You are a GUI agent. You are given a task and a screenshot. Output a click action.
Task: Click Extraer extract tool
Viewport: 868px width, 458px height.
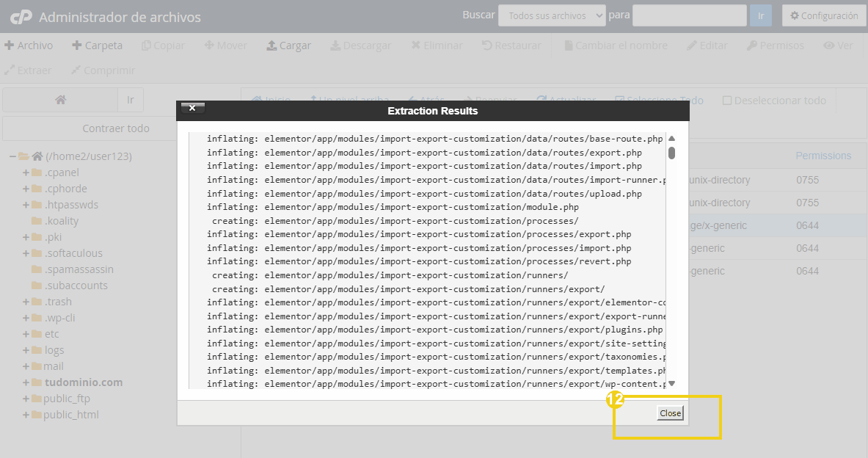pyautogui.click(x=28, y=70)
